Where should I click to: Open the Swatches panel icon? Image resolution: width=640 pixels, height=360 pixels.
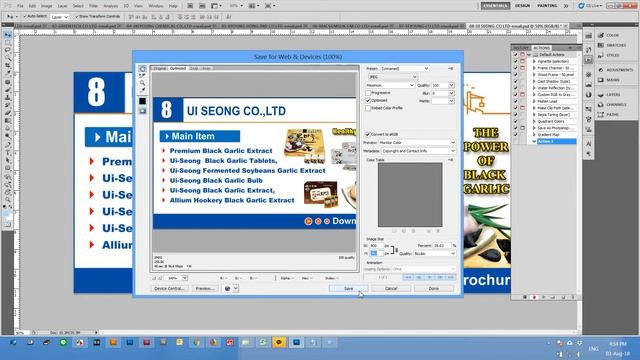600,45
